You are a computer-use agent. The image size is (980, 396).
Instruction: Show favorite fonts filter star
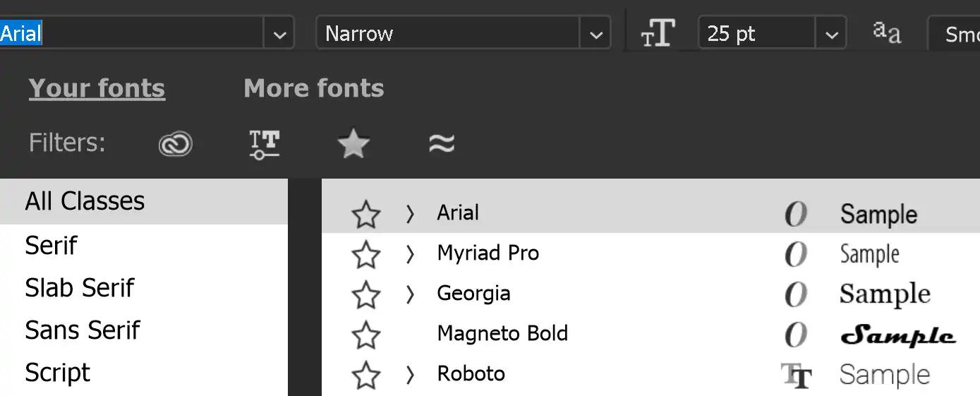[353, 144]
